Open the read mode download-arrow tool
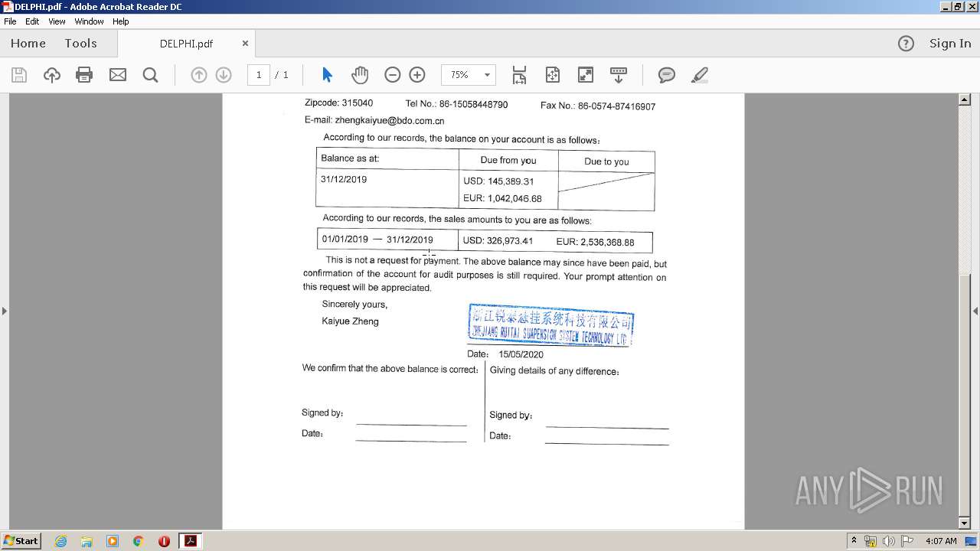The width and height of the screenshot is (980, 551). click(618, 75)
